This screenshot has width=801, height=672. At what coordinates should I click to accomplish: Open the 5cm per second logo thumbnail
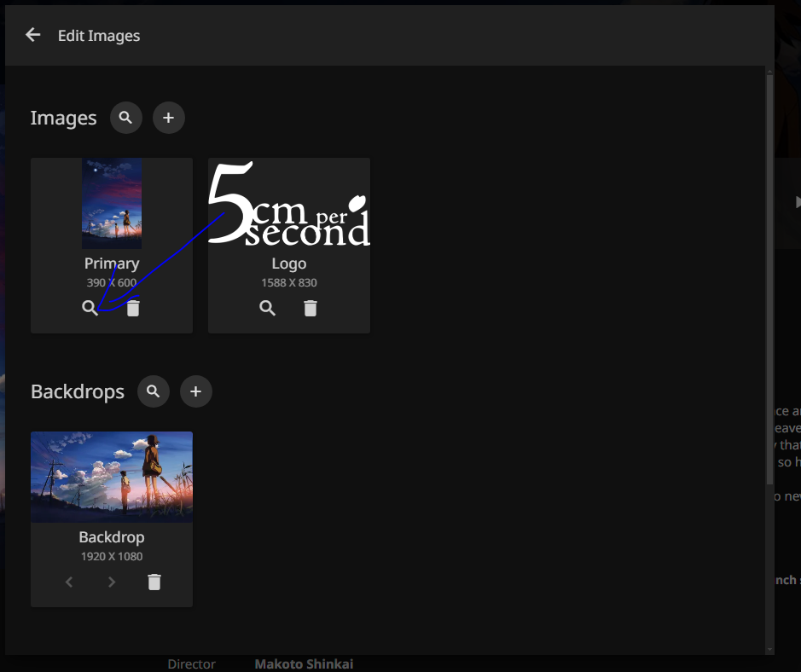(289, 205)
